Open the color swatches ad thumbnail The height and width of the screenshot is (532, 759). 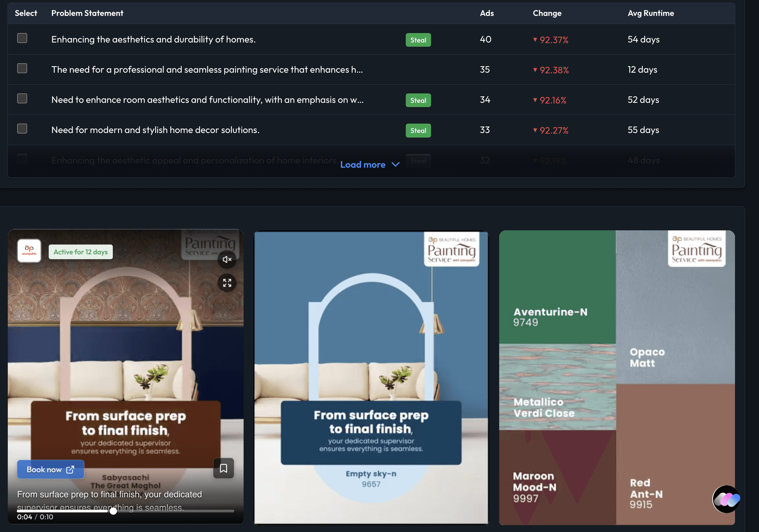click(x=617, y=377)
